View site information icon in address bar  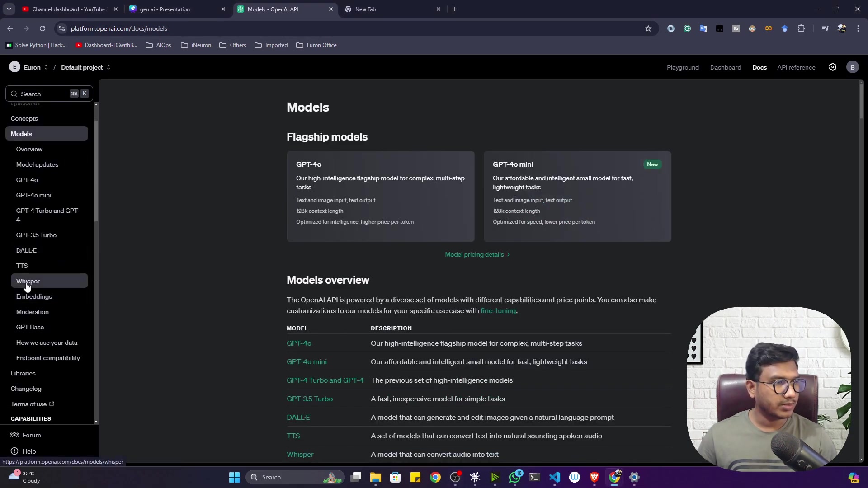[62, 28]
